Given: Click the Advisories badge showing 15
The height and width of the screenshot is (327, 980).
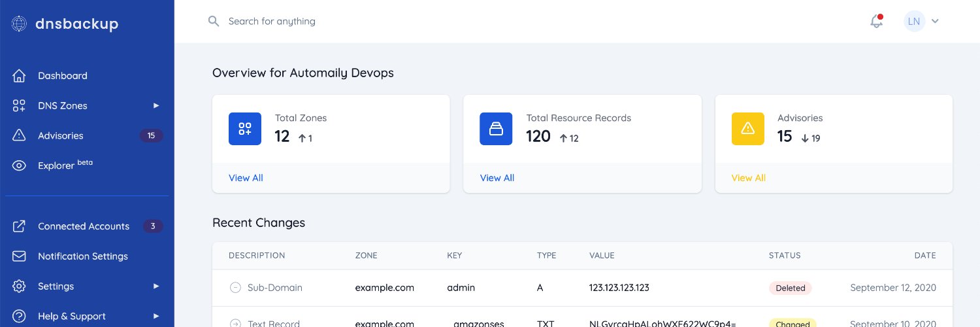Looking at the screenshot, I should tap(151, 135).
